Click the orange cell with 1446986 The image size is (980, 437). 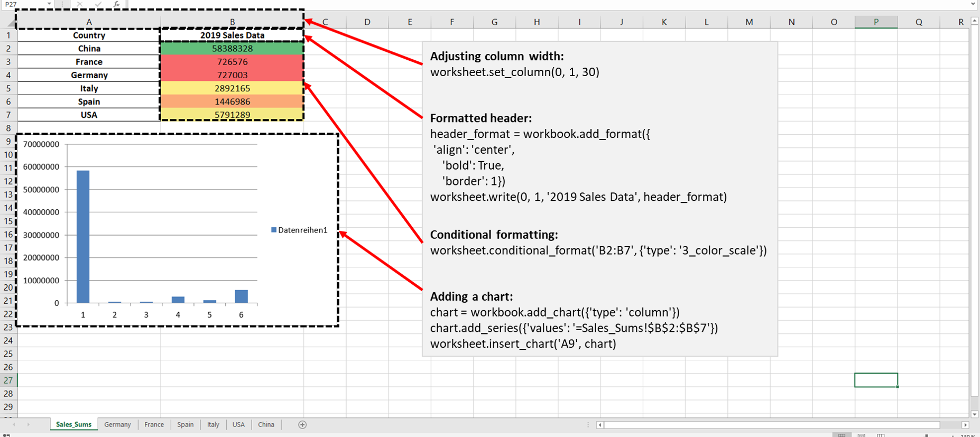point(232,101)
